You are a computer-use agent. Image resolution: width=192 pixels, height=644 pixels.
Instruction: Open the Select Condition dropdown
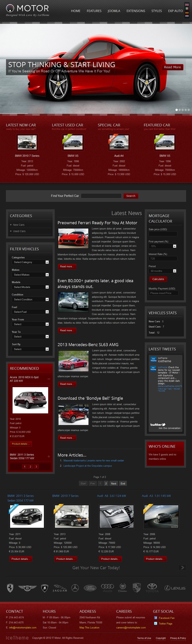[30, 299]
